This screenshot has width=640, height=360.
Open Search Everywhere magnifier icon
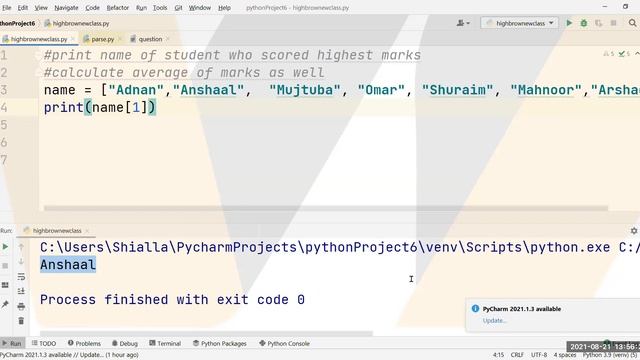pos(632,23)
